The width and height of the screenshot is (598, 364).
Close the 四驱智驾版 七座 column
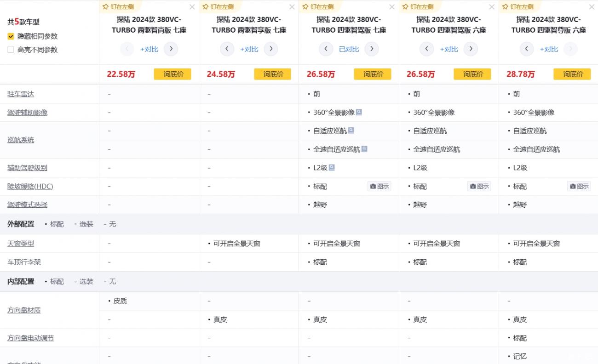392,7
